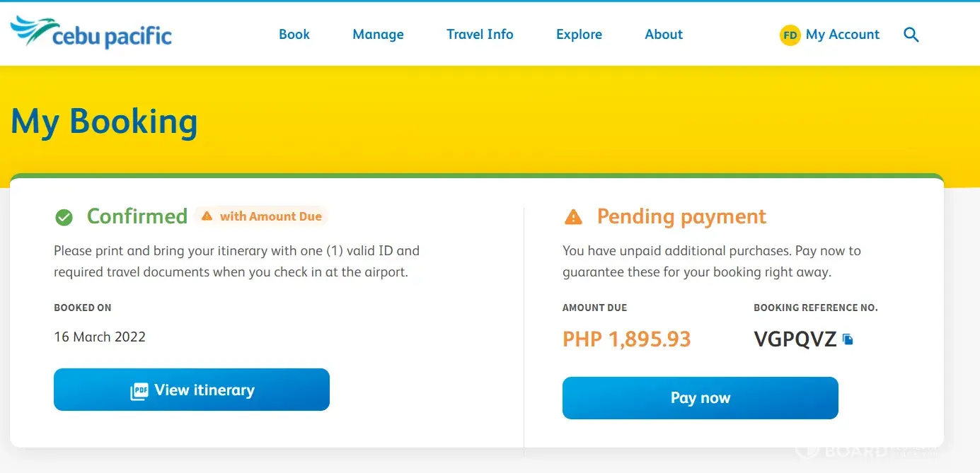
Task: Copy the booking reference with the copy icon
Action: click(x=848, y=339)
